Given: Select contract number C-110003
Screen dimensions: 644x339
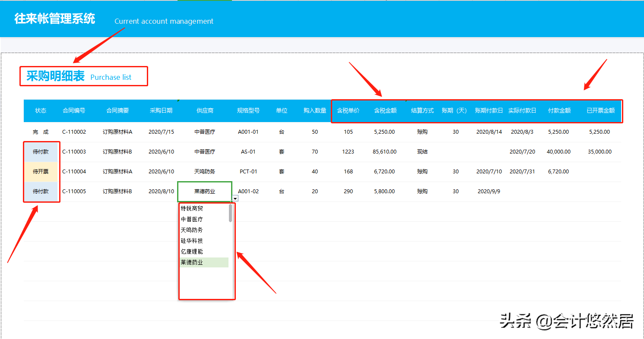Looking at the screenshot, I should (x=74, y=152).
